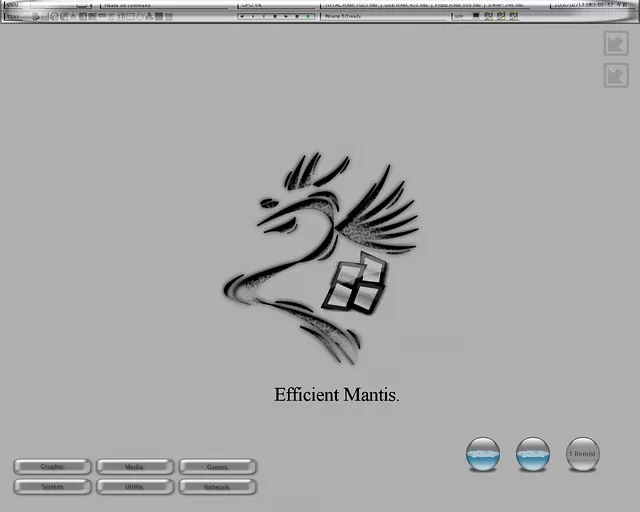Open the gray '1 item(s)' orb

[583, 454]
